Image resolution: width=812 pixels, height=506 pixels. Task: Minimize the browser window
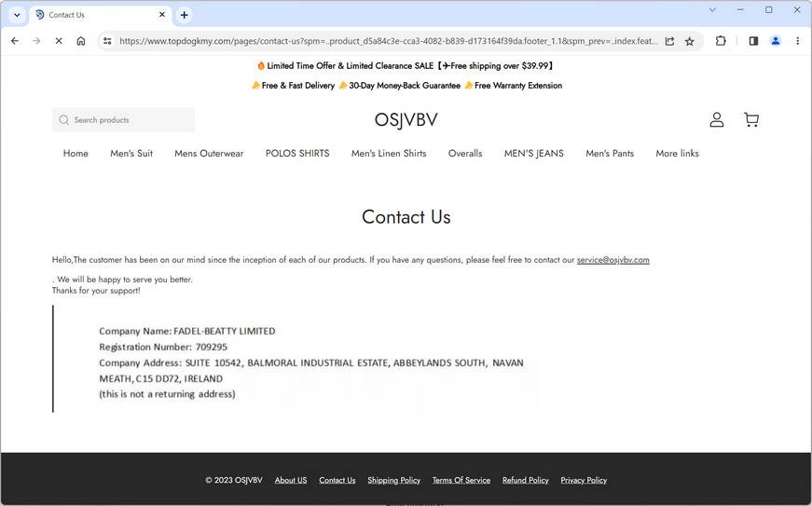[740, 10]
